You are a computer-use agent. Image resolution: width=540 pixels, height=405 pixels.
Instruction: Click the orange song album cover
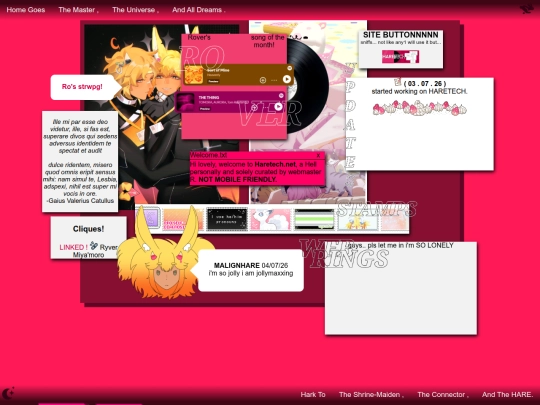click(194, 75)
